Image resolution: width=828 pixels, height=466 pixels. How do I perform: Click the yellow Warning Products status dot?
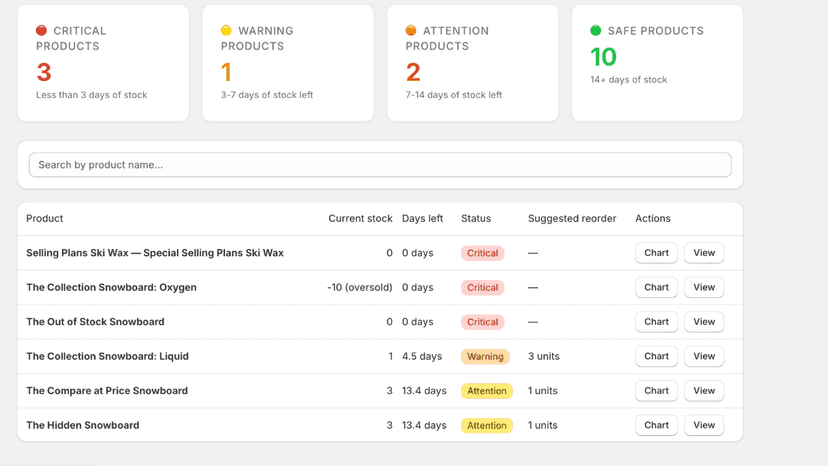(x=226, y=30)
